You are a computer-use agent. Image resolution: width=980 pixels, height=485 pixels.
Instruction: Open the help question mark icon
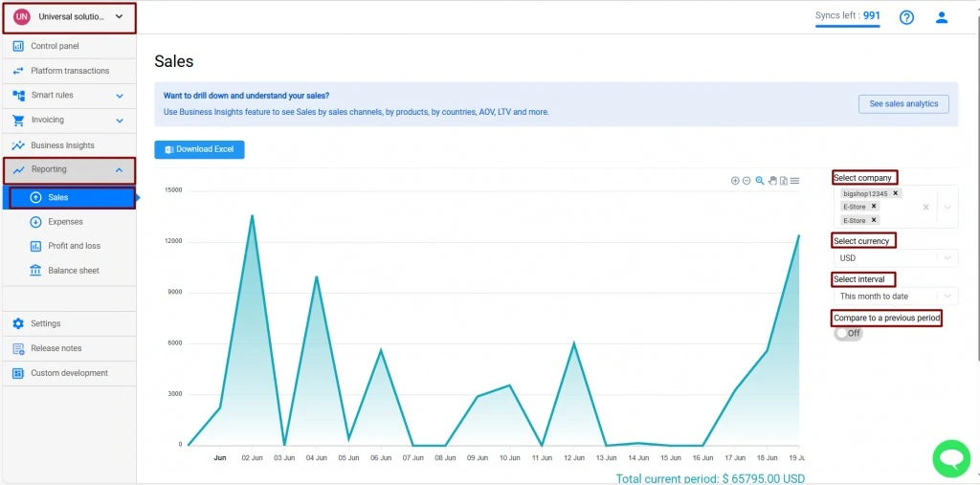[906, 17]
